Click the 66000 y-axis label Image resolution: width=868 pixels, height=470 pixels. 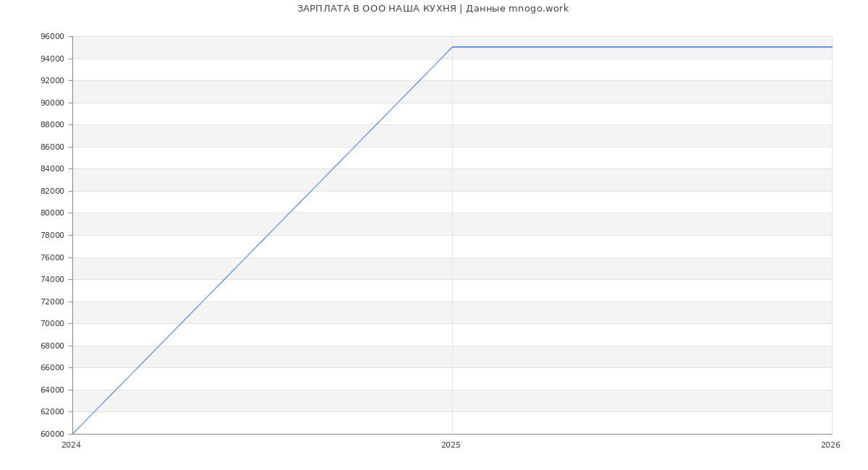coord(52,367)
